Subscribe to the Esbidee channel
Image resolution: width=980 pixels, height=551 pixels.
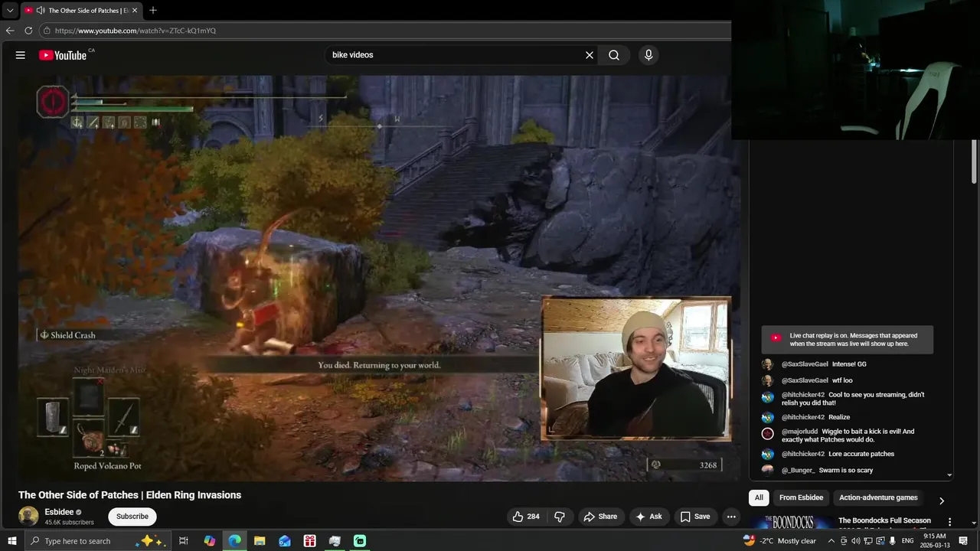(x=132, y=517)
